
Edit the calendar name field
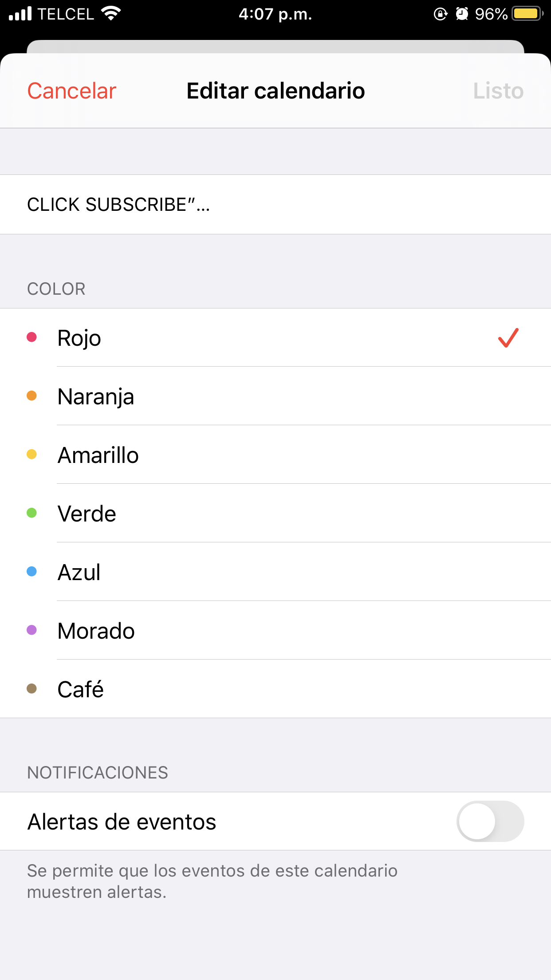point(275,205)
